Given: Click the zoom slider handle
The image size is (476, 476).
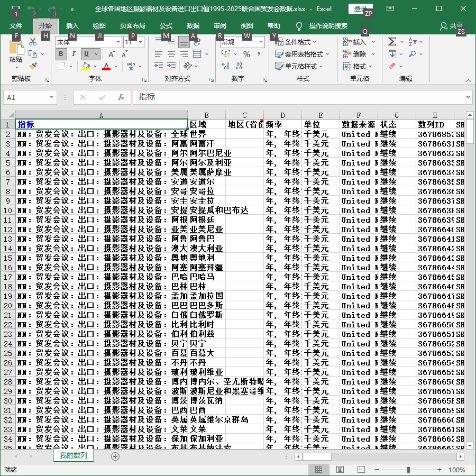Looking at the screenshot, I should pyautogui.click(x=408, y=470).
